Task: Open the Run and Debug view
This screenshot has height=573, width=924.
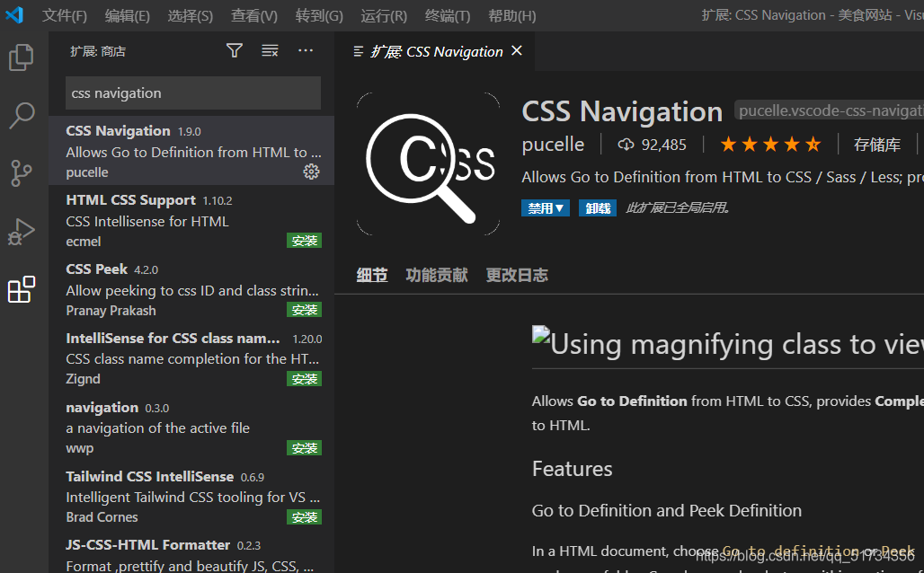Action: 22,232
